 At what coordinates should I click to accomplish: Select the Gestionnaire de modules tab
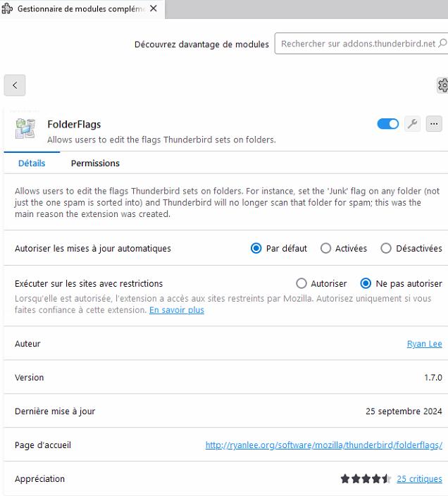(x=81, y=9)
